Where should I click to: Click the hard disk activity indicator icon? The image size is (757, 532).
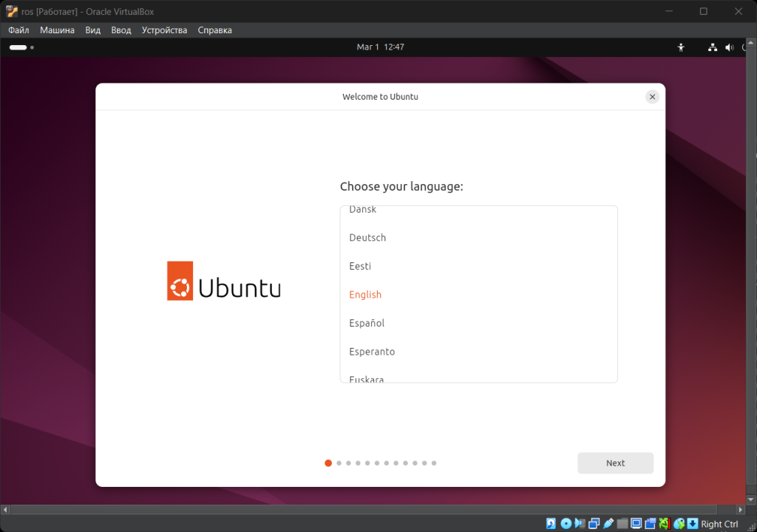551,523
